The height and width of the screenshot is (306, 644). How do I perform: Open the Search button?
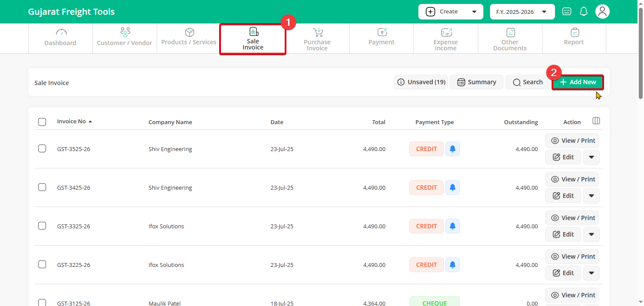528,82
